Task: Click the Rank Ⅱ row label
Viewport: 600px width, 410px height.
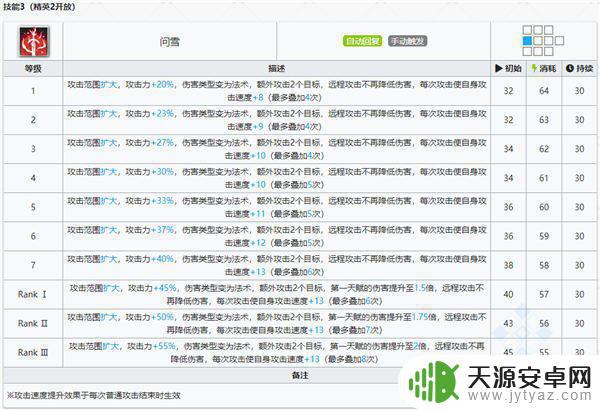Action: (x=33, y=323)
